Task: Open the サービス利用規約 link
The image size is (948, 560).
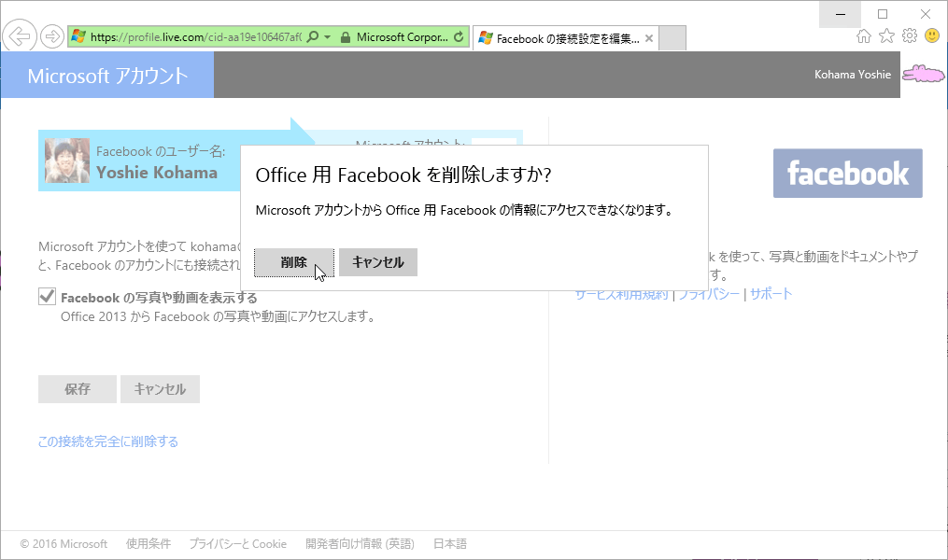Action: [621, 296]
